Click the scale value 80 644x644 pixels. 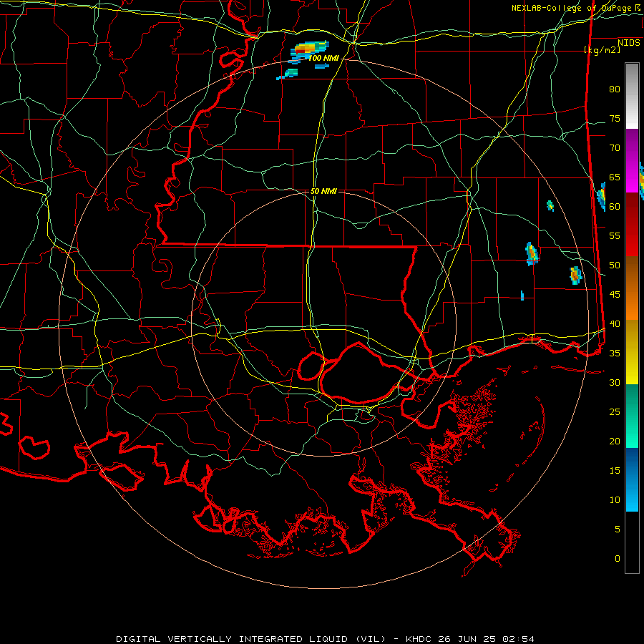(615, 89)
